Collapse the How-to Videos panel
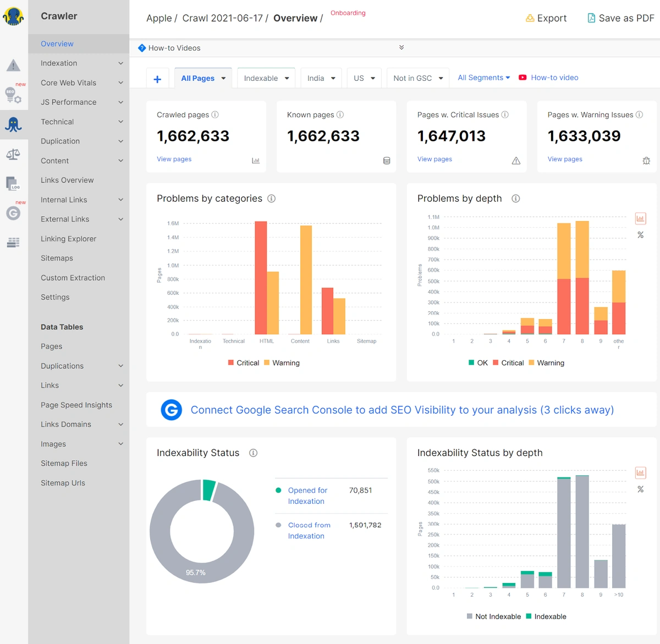 click(402, 48)
